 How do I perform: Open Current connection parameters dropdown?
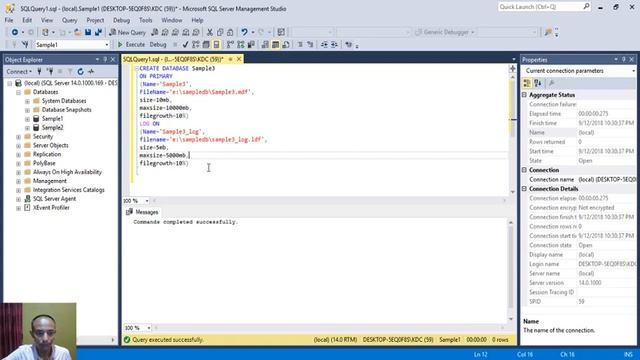tap(633, 71)
